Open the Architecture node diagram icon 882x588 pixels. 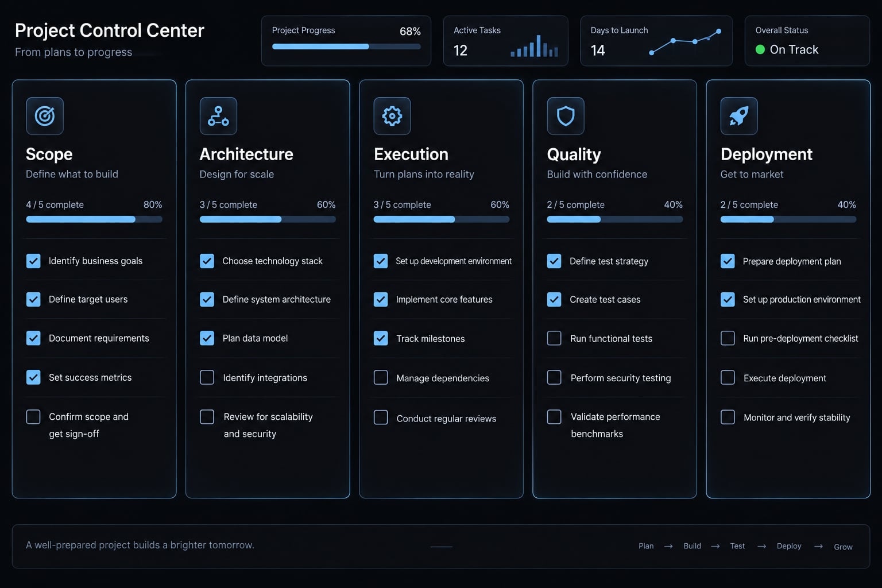pyautogui.click(x=218, y=116)
